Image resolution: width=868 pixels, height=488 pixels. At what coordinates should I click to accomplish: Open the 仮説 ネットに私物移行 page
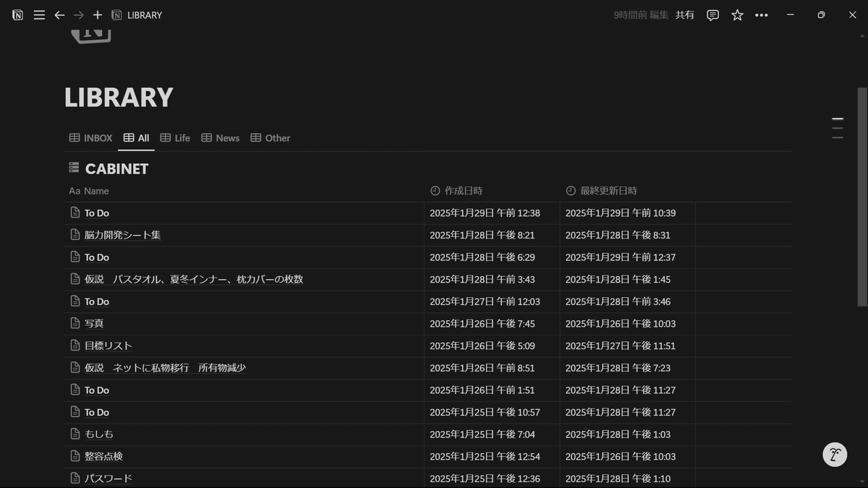[165, 368]
